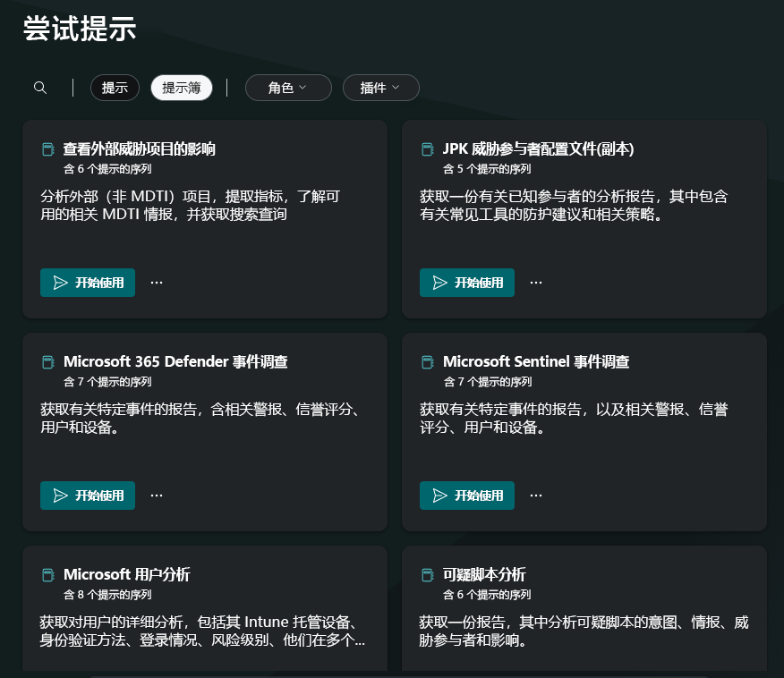Open the 角色 dropdown
Image resolution: width=784 pixels, height=678 pixels.
(x=288, y=88)
